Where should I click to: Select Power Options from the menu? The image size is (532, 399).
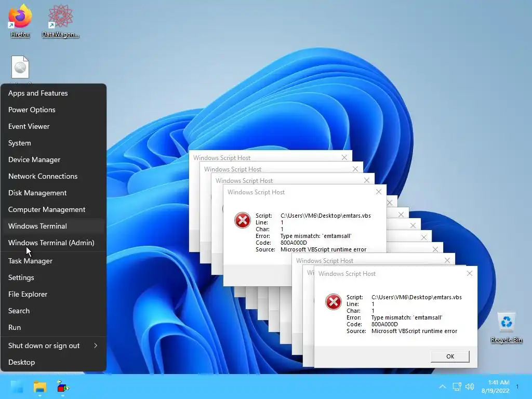(54, 110)
